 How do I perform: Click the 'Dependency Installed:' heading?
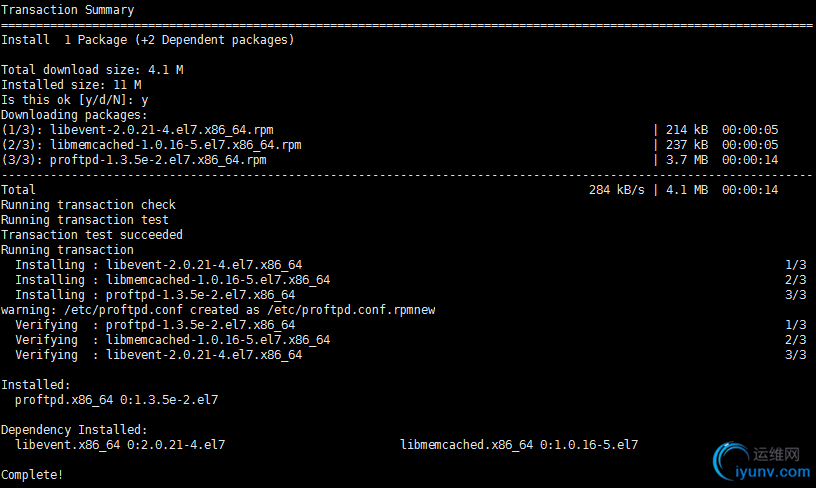[74, 430]
